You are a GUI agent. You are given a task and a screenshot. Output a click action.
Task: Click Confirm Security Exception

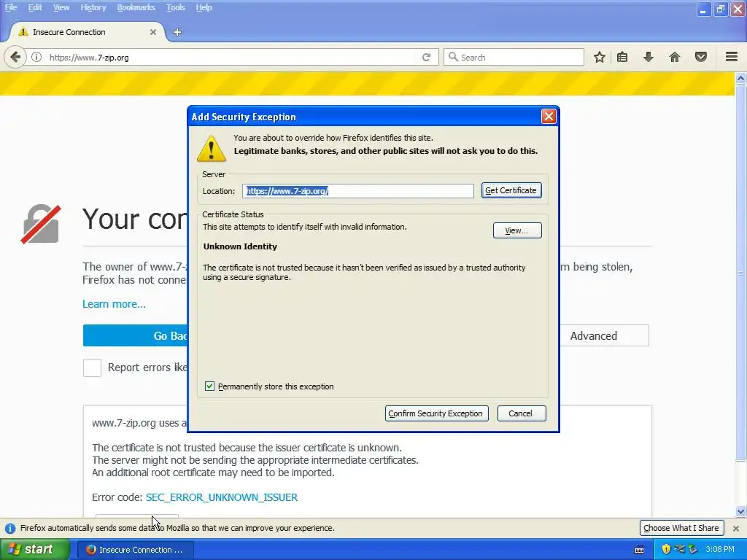click(x=436, y=413)
